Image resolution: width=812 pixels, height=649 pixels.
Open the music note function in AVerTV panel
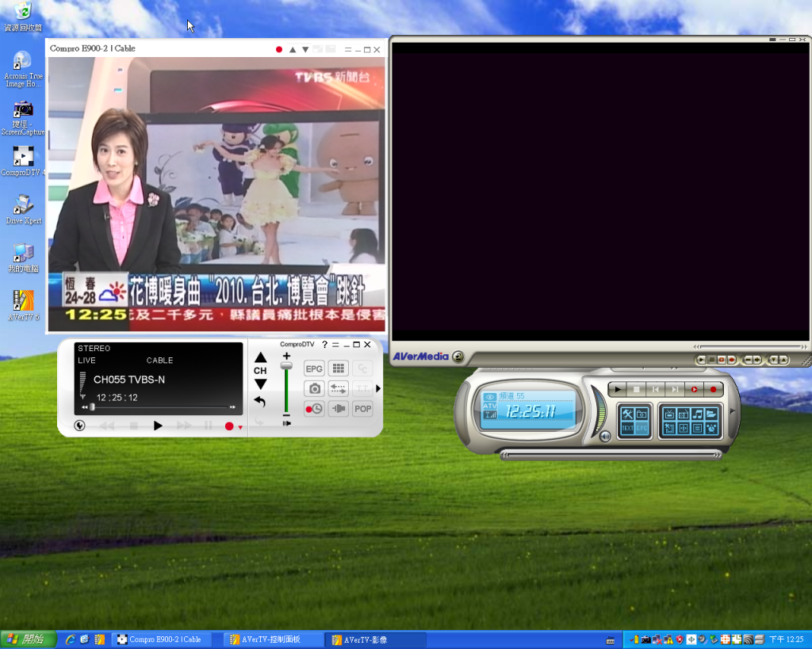point(697,414)
